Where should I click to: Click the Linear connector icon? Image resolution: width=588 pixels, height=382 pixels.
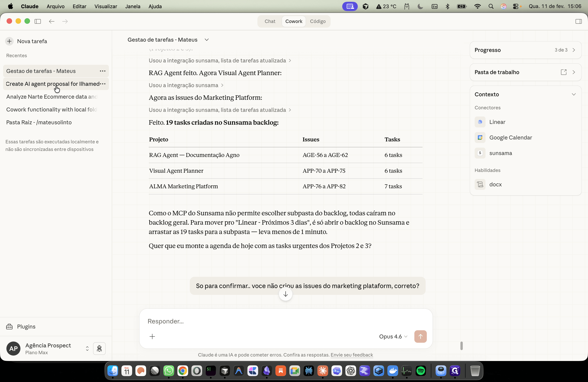(480, 122)
